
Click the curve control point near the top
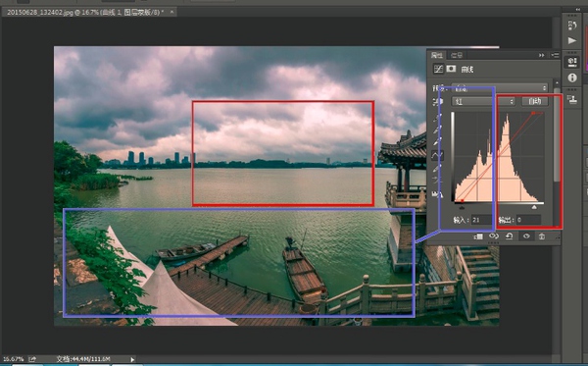pos(533,113)
